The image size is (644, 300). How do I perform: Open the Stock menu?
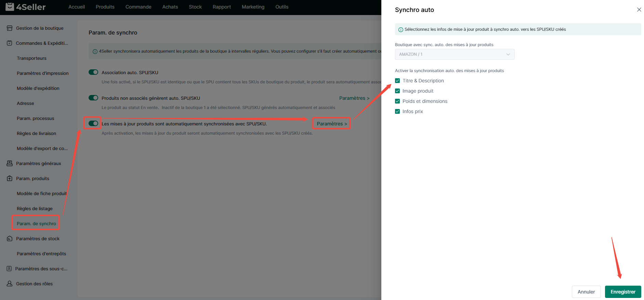(195, 7)
